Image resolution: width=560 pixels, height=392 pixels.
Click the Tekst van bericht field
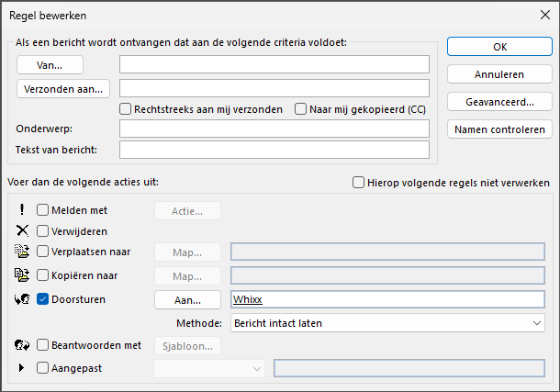point(274,150)
